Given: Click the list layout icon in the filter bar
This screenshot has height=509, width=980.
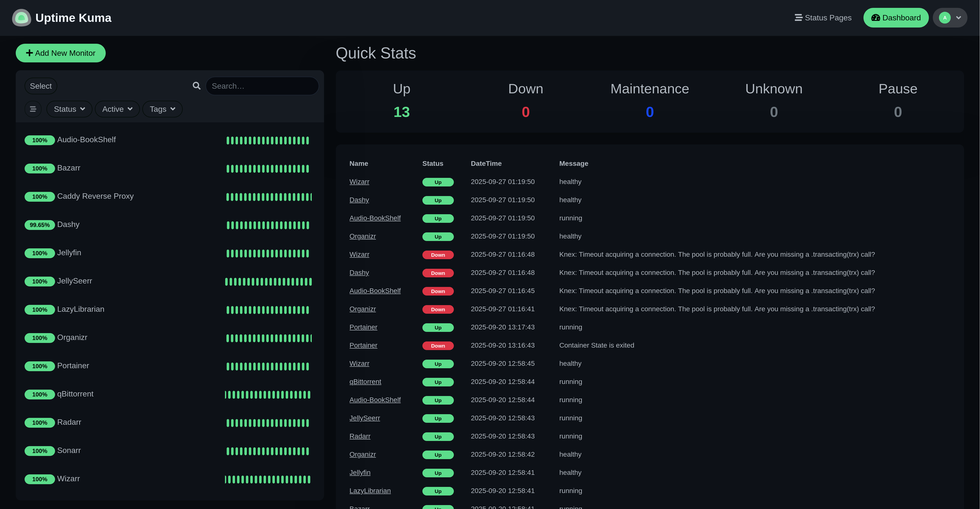Looking at the screenshot, I should point(33,109).
